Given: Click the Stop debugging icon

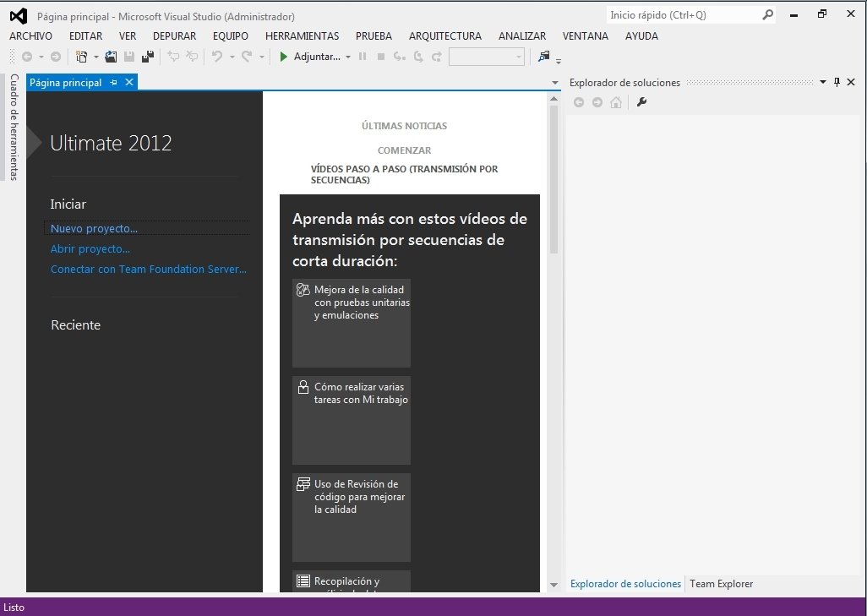Looking at the screenshot, I should [381, 57].
